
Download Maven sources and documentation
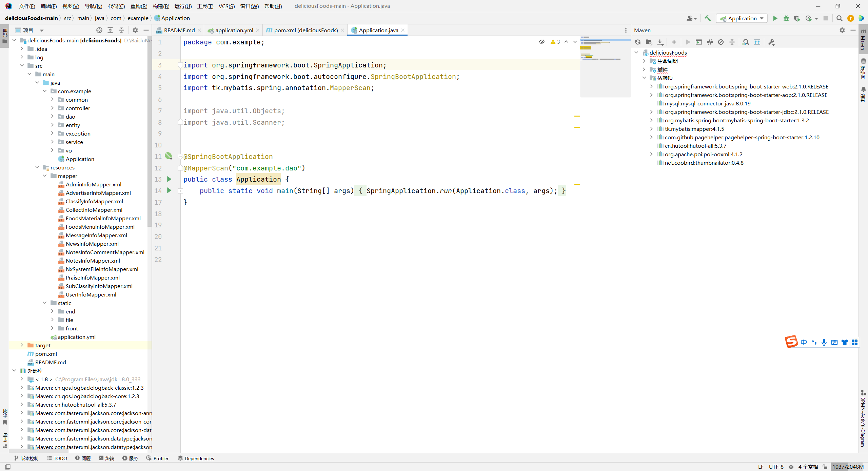pos(660,42)
